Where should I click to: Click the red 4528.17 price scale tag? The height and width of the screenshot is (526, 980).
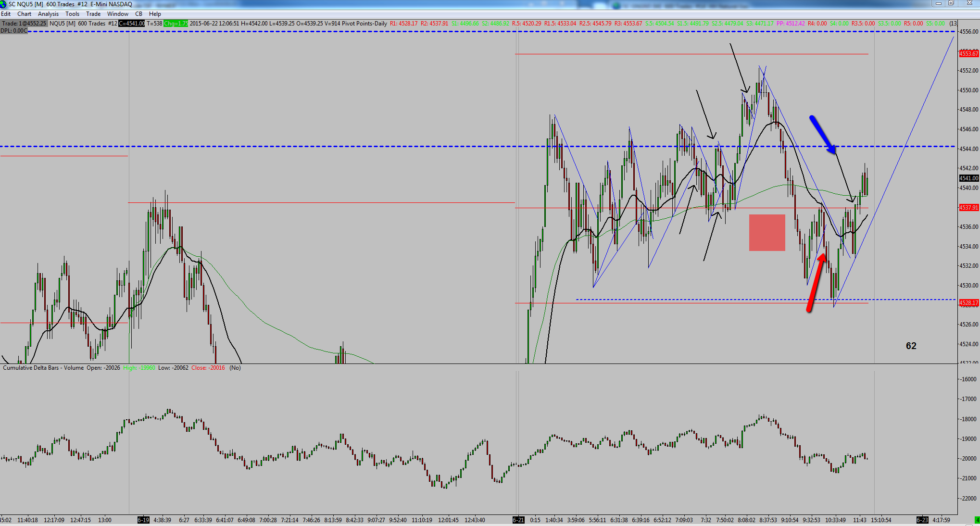(x=969, y=303)
